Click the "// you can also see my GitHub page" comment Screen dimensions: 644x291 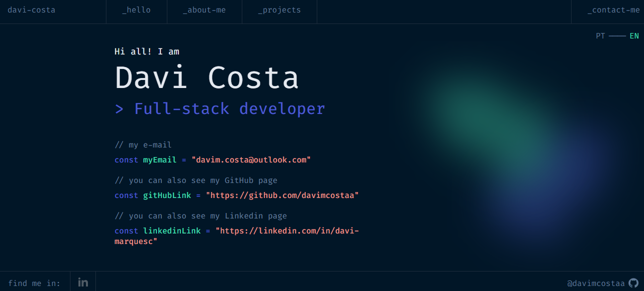(x=196, y=180)
